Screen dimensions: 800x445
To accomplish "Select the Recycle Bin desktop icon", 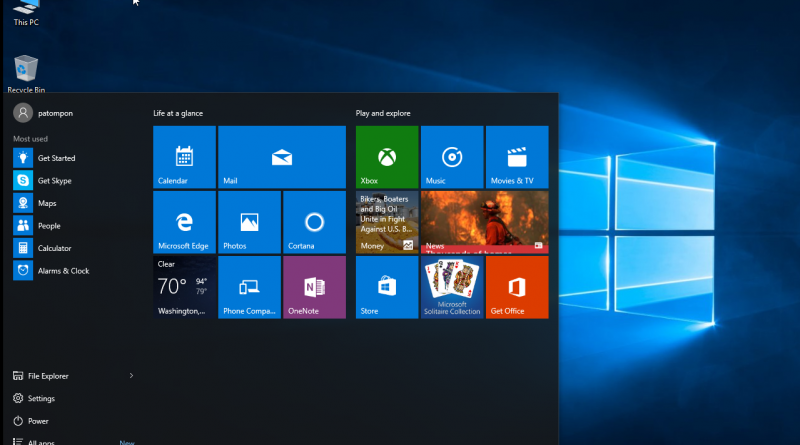I will (x=26, y=74).
